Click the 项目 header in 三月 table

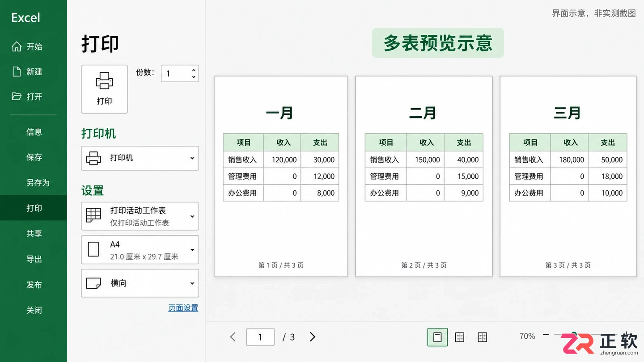point(530,143)
